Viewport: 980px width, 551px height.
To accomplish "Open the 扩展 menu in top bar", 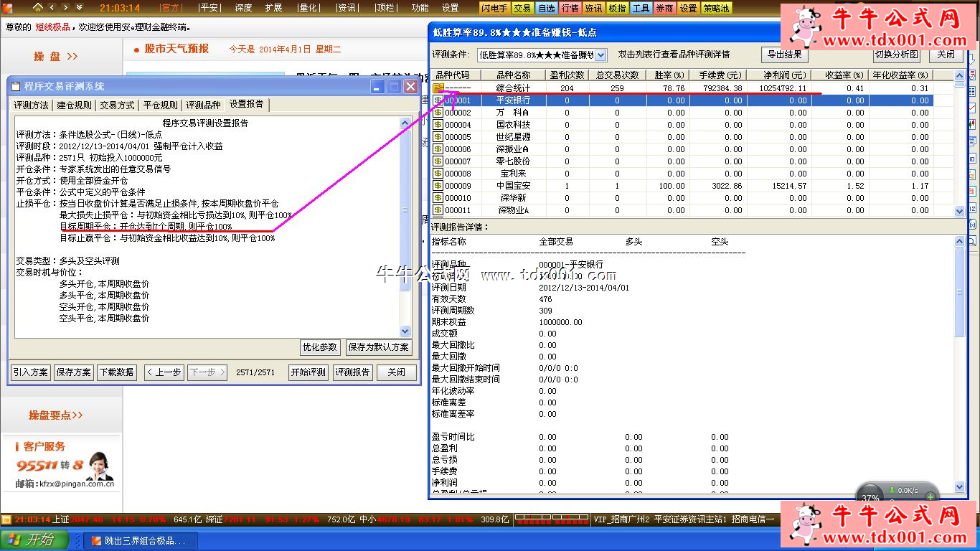I will tap(273, 8).
